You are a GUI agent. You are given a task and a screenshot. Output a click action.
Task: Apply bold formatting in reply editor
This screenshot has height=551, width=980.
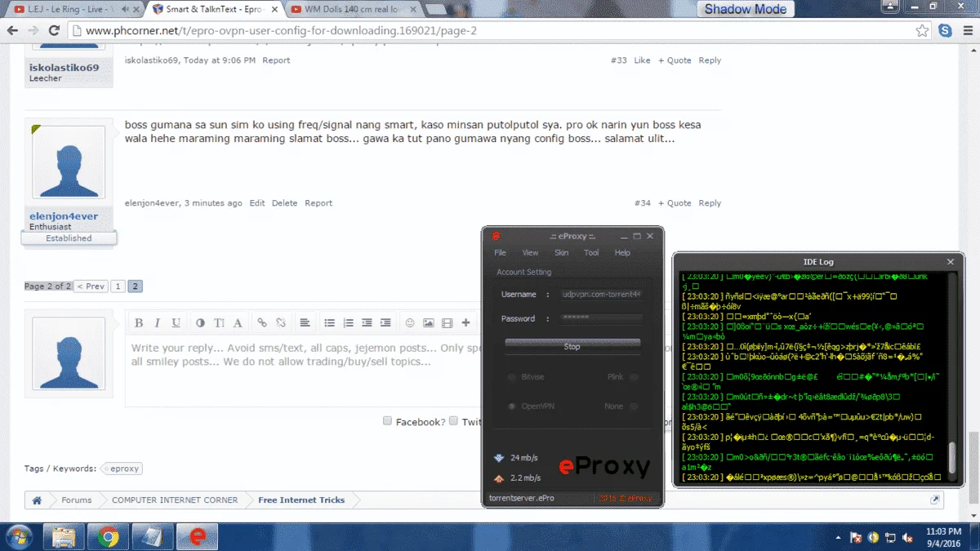(139, 323)
